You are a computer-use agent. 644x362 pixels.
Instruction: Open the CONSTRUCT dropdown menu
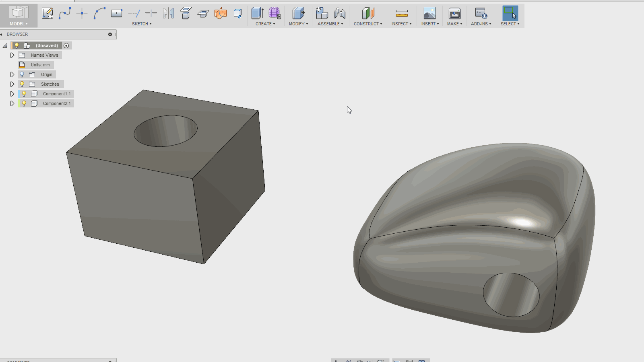point(368,24)
